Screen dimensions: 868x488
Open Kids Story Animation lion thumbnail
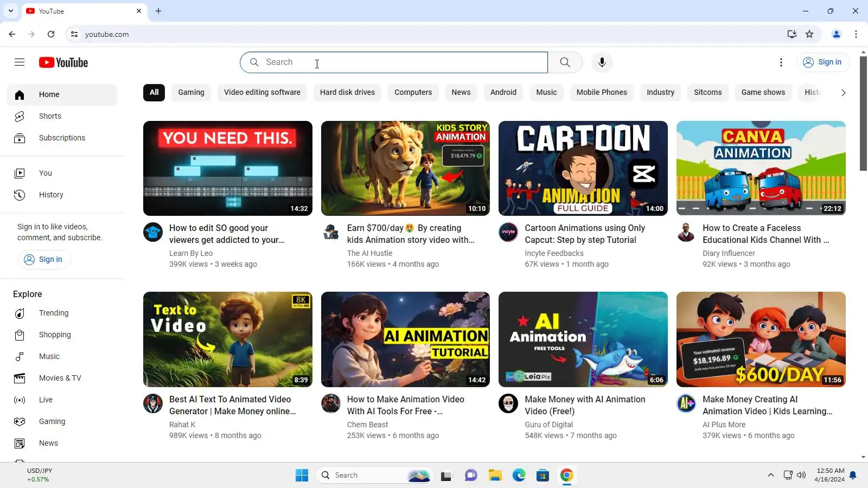click(405, 168)
